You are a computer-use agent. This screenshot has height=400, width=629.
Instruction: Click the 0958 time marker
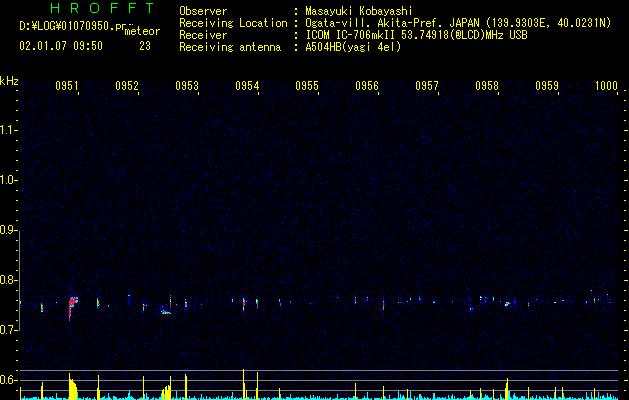point(487,86)
